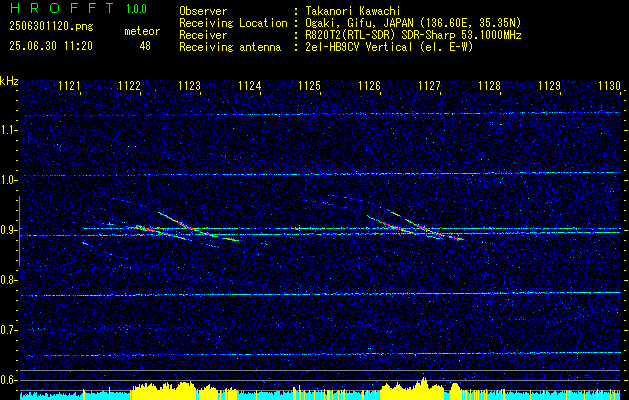Click the 1123 time axis label

coord(189,86)
